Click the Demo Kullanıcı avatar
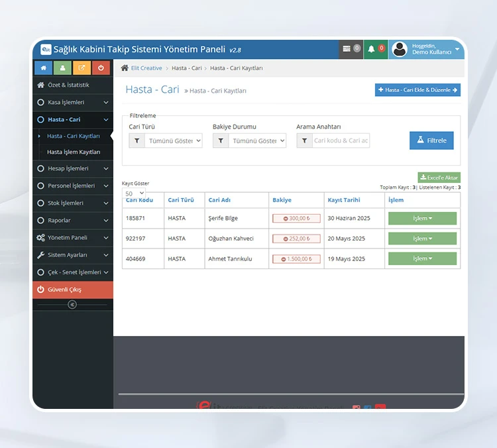This screenshot has height=448, width=497. tap(400, 50)
